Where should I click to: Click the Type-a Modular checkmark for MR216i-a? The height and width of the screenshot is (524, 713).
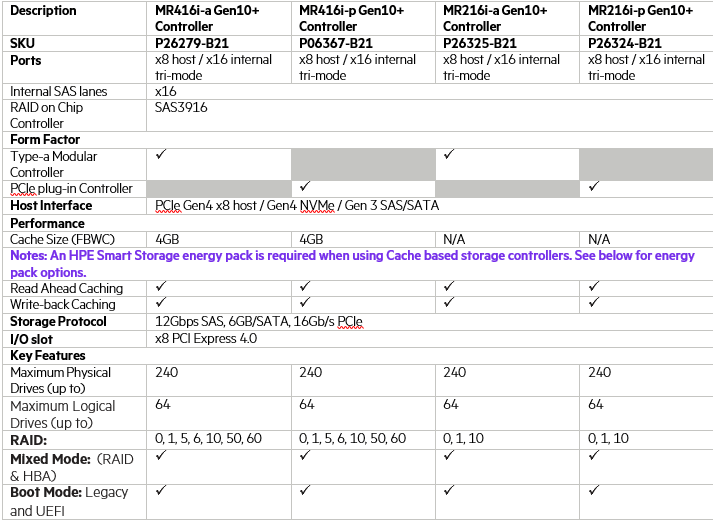(x=449, y=155)
